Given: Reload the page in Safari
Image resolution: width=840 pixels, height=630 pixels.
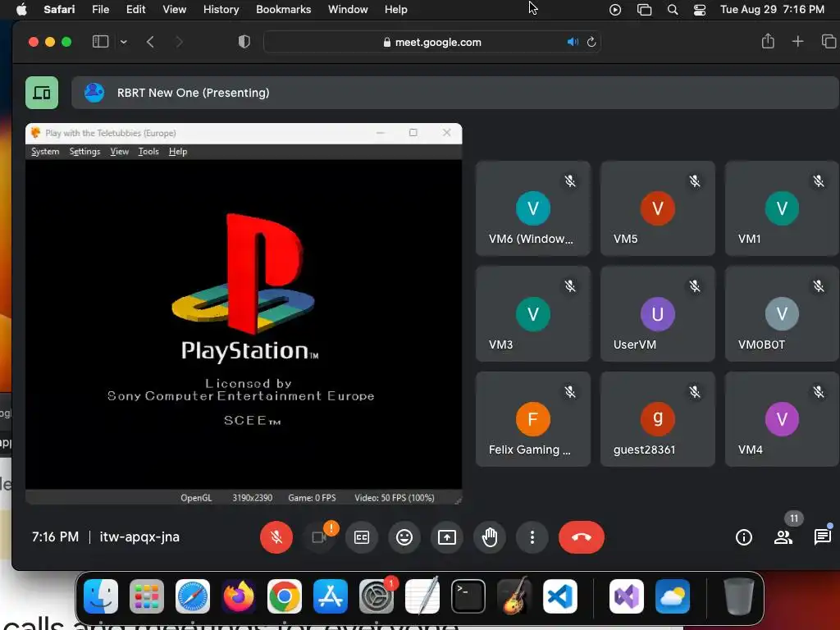Looking at the screenshot, I should click(591, 42).
